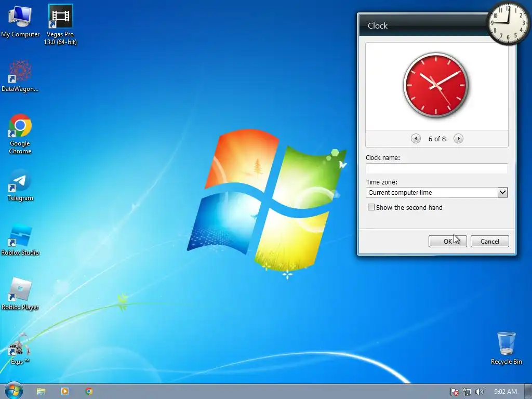532x399 pixels.
Task: Launch Vegas Pro 13.0 shortcut
Action: (60, 24)
